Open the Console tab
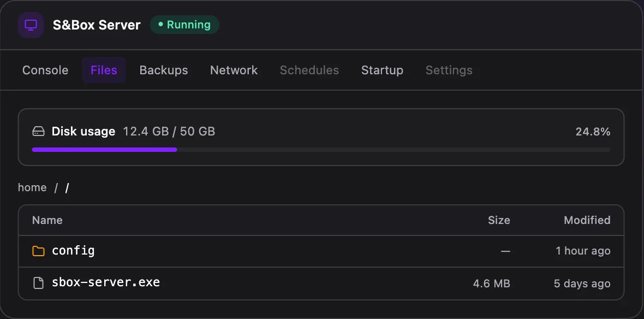The height and width of the screenshot is (319, 644). coord(45,70)
